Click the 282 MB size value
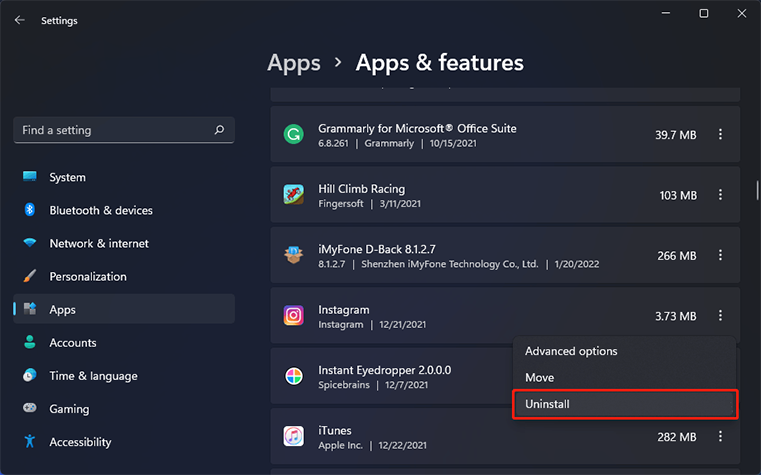The image size is (761, 475). tap(677, 437)
